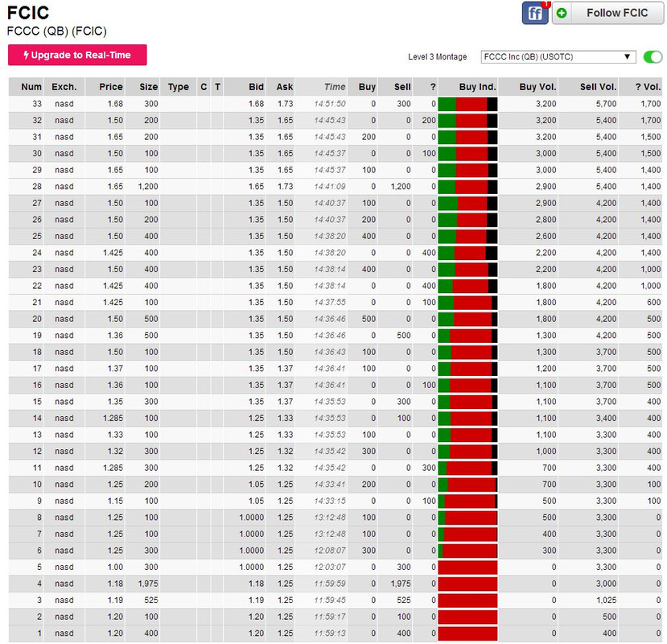This screenshot has height=644, width=667.
Task: Sort by the Exch. column header
Action: [x=64, y=87]
